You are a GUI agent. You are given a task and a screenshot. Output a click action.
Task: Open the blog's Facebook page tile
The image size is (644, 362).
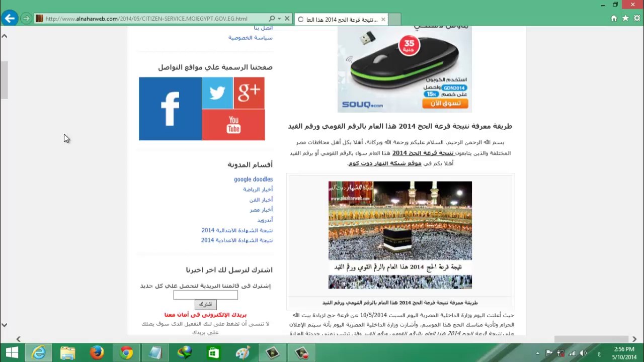(170, 109)
